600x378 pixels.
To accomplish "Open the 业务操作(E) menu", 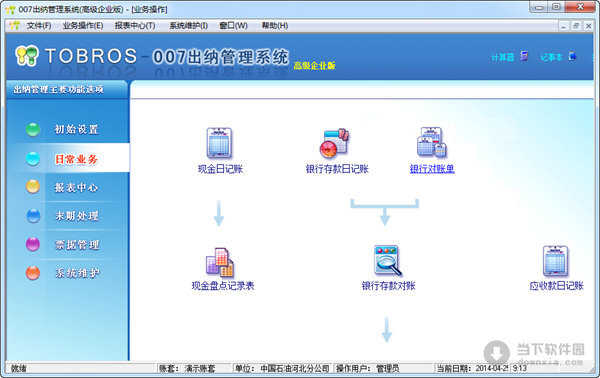I will click(x=83, y=26).
